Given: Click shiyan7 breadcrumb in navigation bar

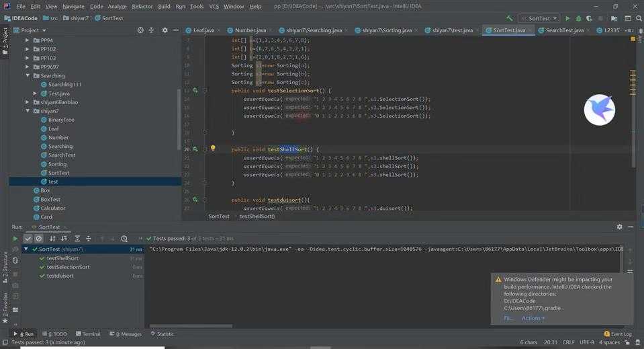Looking at the screenshot, I should 76,18.
